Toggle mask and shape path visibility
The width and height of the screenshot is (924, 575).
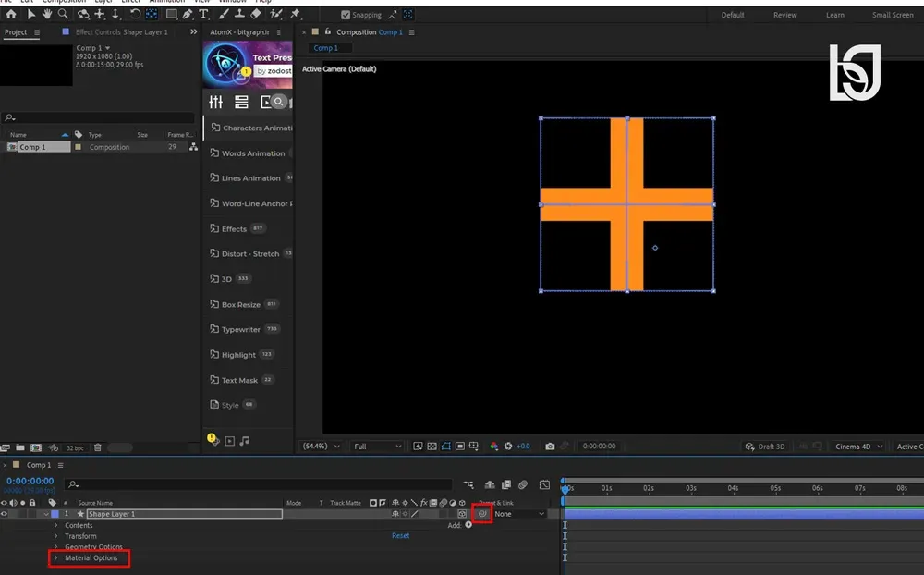[446, 447]
